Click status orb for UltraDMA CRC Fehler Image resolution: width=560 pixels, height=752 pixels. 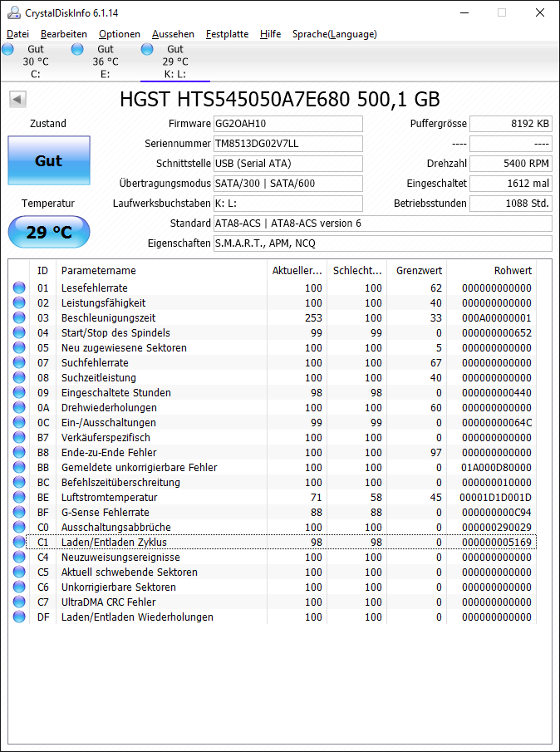[x=19, y=602]
